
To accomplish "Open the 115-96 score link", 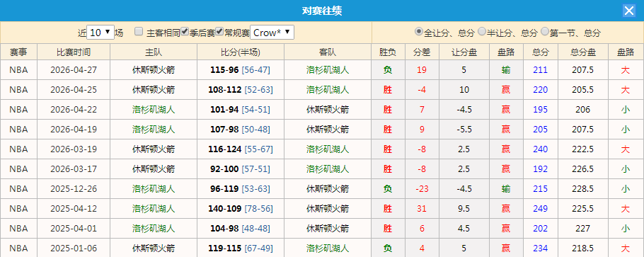I will point(224,70).
